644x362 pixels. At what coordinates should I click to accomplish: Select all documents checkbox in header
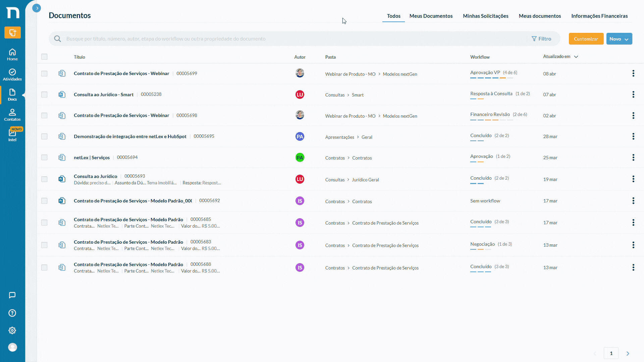[44, 57]
